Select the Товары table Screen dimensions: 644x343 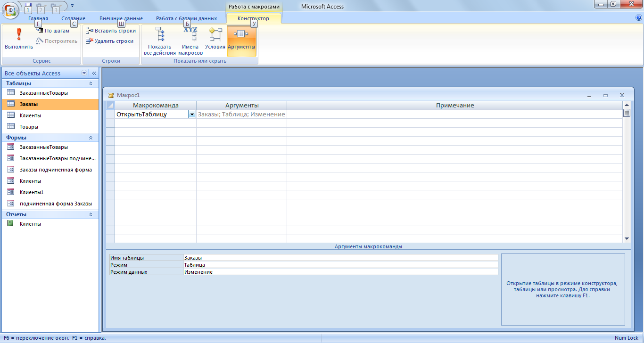pyautogui.click(x=50, y=127)
